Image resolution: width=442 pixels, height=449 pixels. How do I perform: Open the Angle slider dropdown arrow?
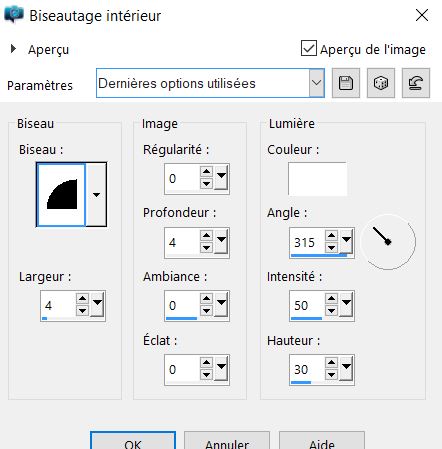click(x=346, y=241)
